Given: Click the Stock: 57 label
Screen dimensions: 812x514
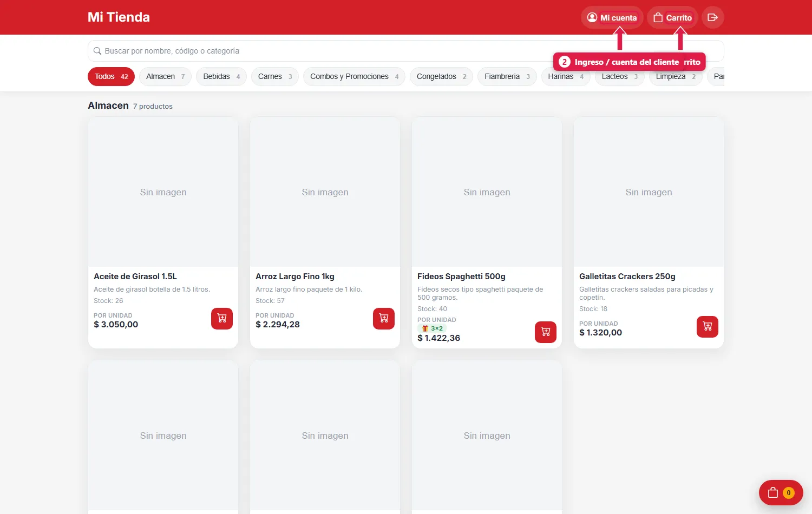Looking at the screenshot, I should pos(270,301).
